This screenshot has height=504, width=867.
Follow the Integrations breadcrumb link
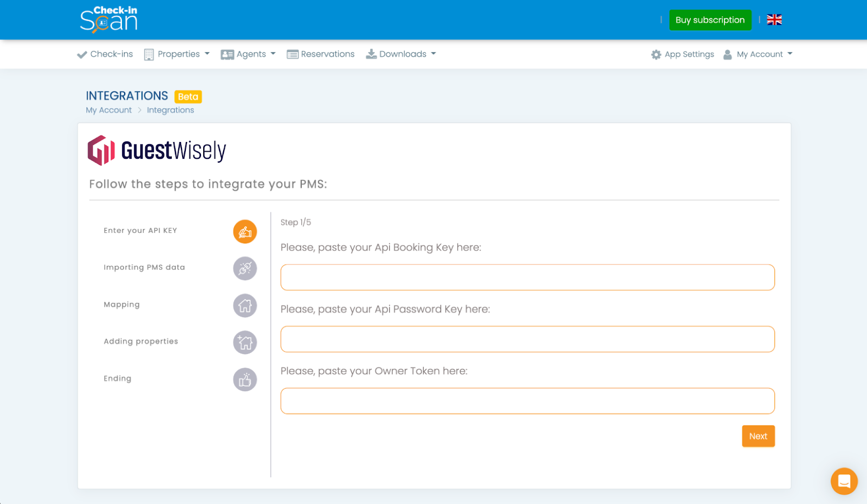coord(170,110)
